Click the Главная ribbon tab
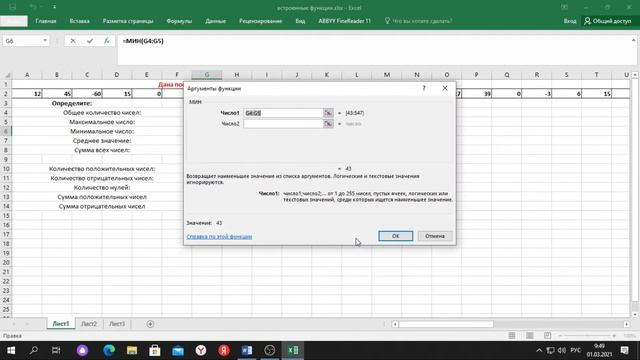 coord(46,21)
